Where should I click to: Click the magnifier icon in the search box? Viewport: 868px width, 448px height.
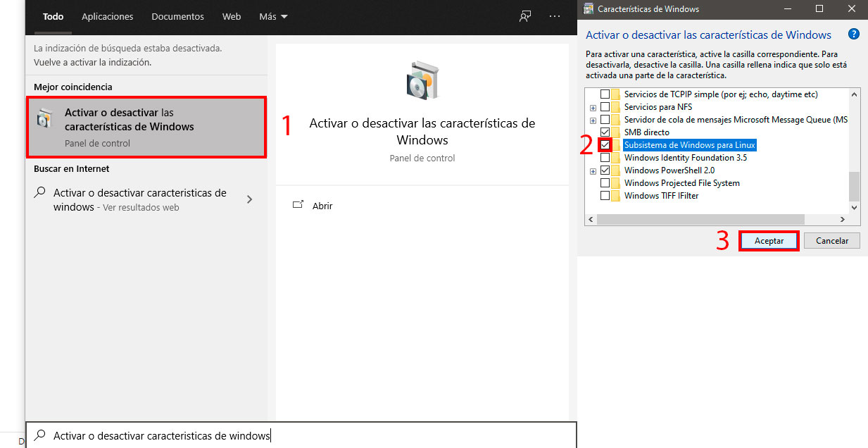(x=40, y=435)
